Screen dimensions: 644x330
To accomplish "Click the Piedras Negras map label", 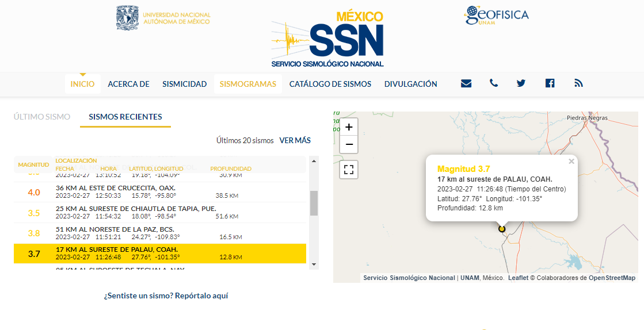I will click(x=587, y=118).
